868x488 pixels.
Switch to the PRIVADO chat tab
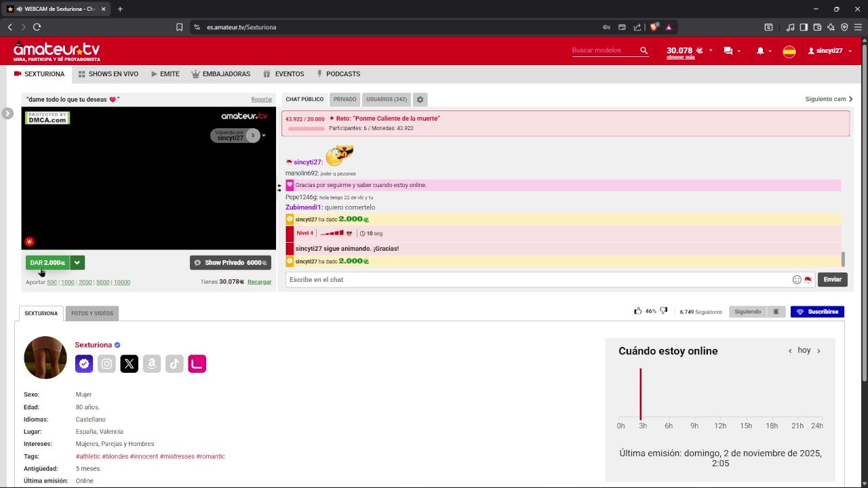click(x=344, y=100)
